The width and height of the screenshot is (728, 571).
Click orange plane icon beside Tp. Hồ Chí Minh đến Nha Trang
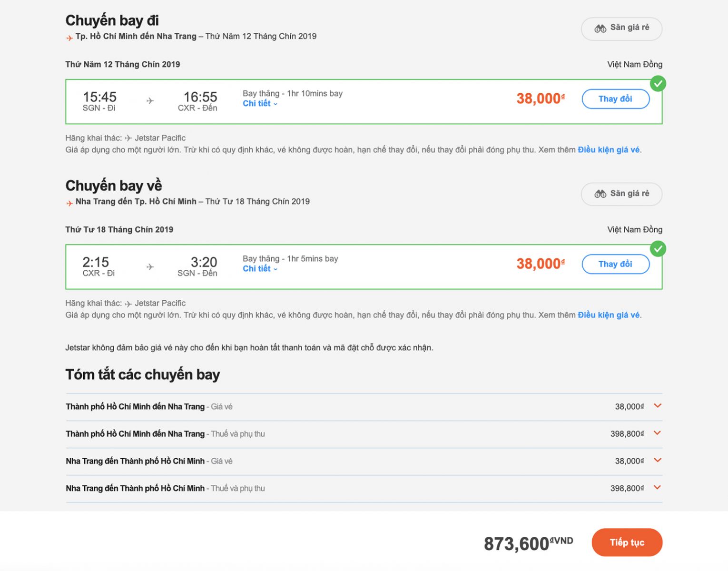point(69,38)
